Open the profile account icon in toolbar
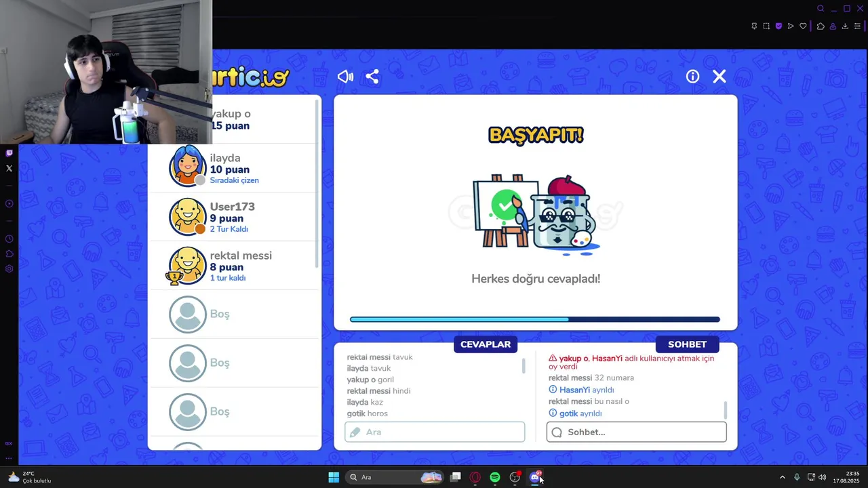The image size is (868, 488). coord(833,26)
